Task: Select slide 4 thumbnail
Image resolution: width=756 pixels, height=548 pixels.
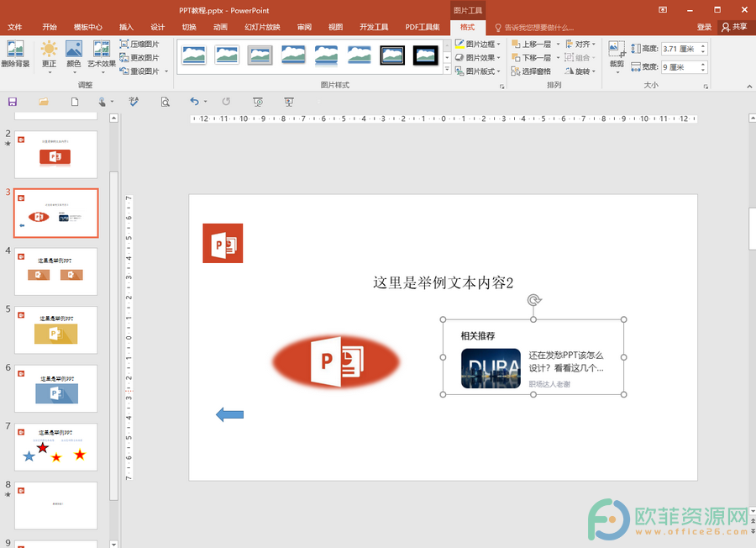Action: tap(56, 271)
